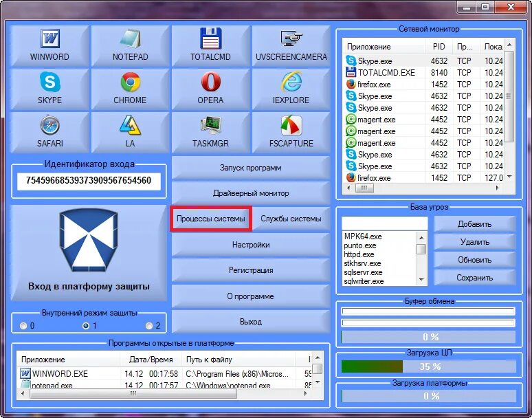Image resolution: width=532 pixels, height=418 pixels.
Task: Open the SAFARI launcher tile
Action: 50,132
